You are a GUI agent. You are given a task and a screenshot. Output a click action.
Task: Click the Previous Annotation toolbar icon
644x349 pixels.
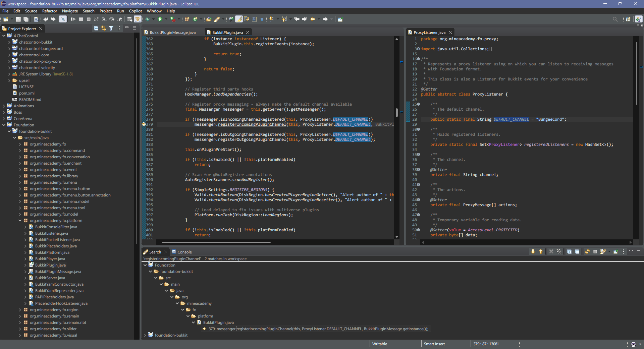coord(284,19)
